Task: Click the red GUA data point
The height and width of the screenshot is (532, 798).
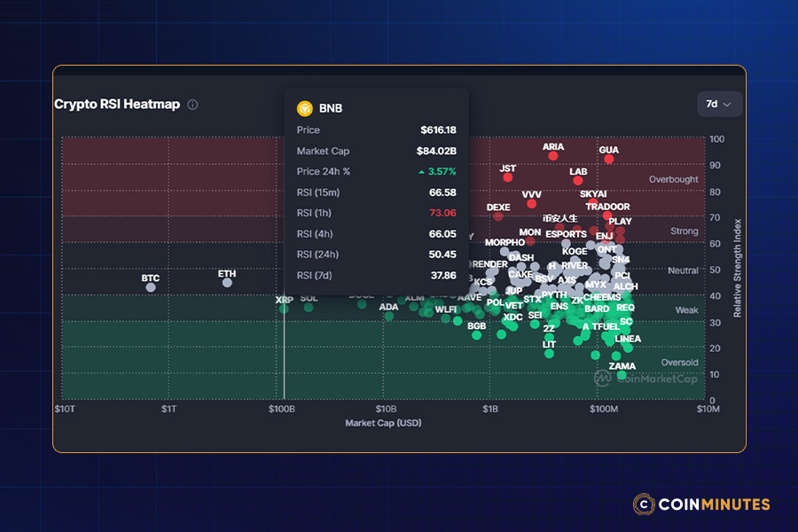Action: (609, 159)
